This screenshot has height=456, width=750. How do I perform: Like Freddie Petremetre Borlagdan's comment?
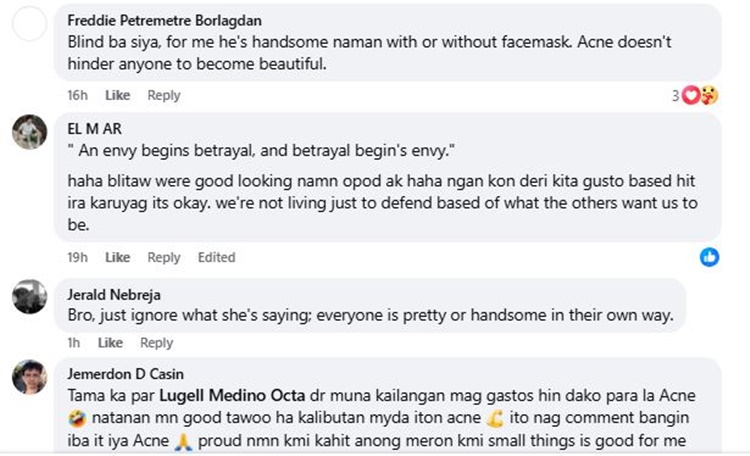(x=118, y=96)
